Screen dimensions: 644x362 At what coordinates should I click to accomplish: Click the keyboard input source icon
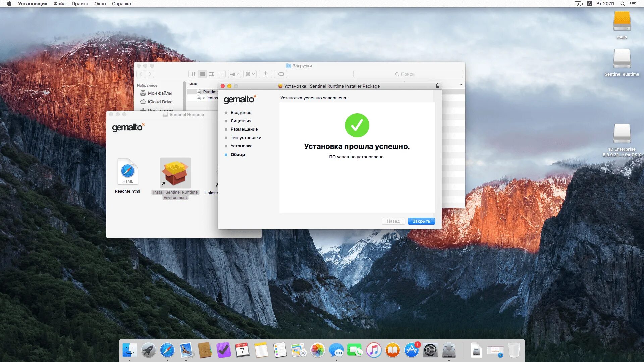[589, 4]
